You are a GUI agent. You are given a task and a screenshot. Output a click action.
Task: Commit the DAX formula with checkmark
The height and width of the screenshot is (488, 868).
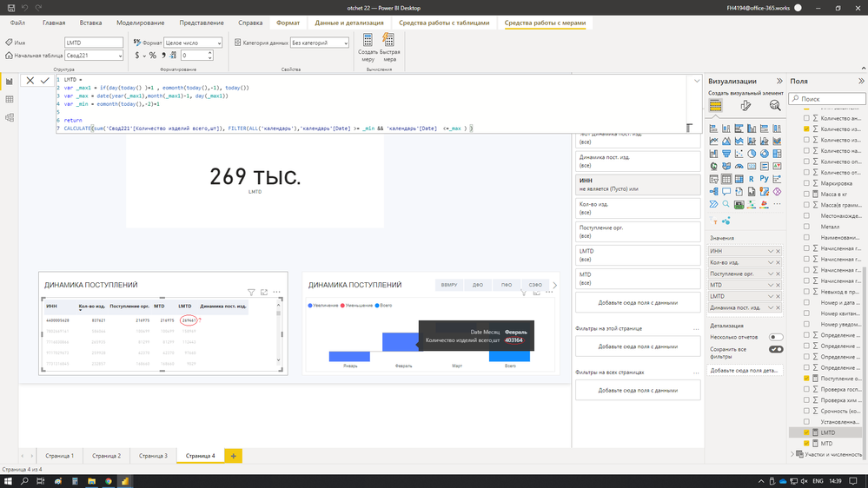[x=45, y=81]
